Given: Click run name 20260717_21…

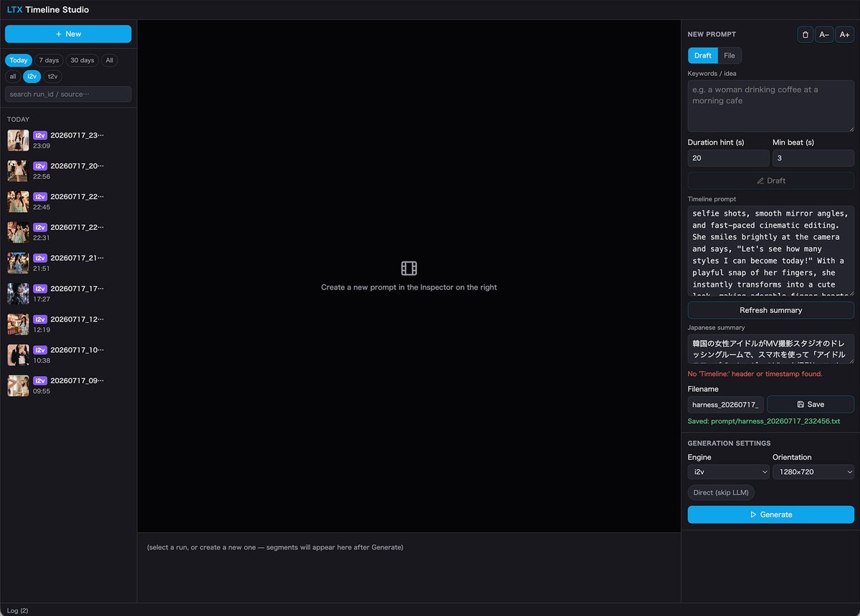Looking at the screenshot, I should point(77,258).
